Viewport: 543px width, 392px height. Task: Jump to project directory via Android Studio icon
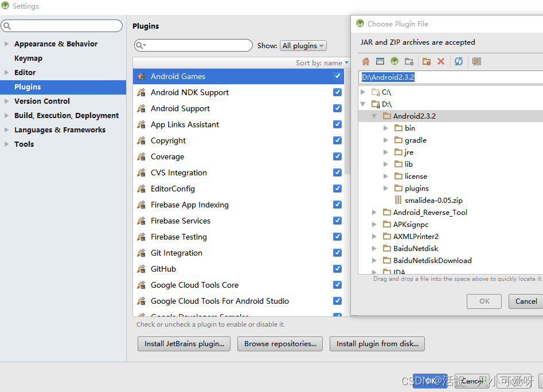click(394, 61)
